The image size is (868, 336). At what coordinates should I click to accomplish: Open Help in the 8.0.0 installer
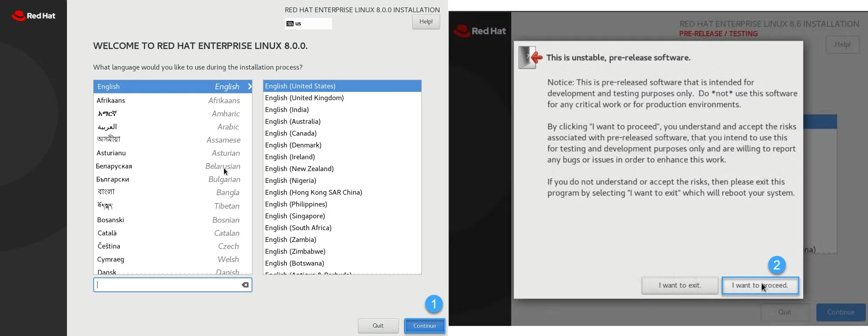[x=426, y=22]
